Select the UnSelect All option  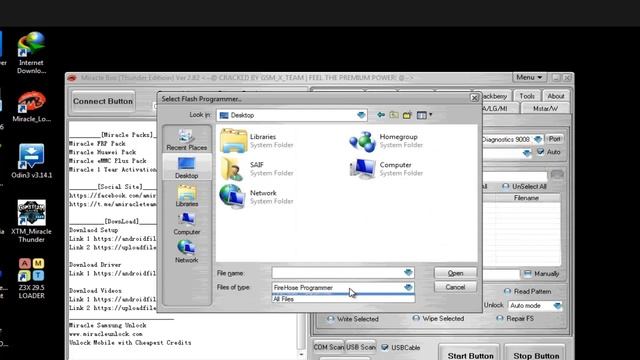(524, 186)
